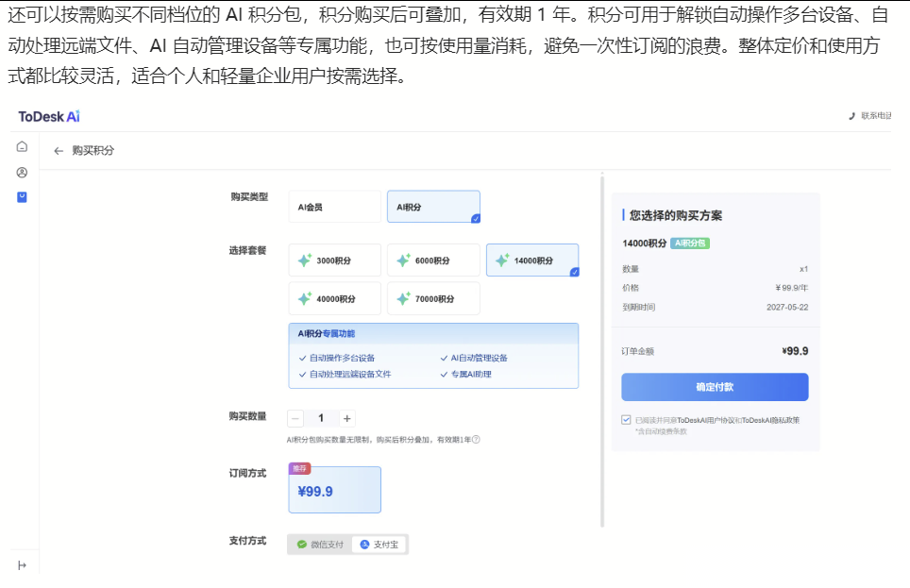The width and height of the screenshot is (910, 588).
Task: Select the 14000积分 package
Action: [532, 260]
